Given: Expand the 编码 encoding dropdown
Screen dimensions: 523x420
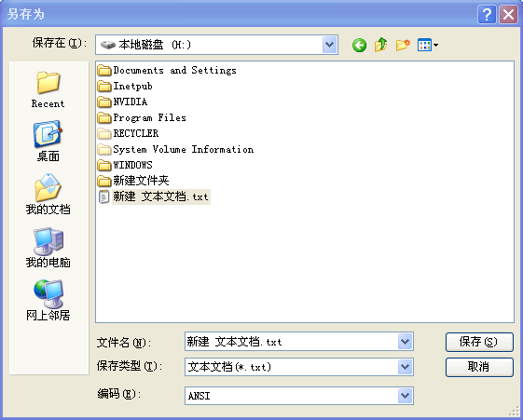Looking at the screenshot, I should click(405, 396).
